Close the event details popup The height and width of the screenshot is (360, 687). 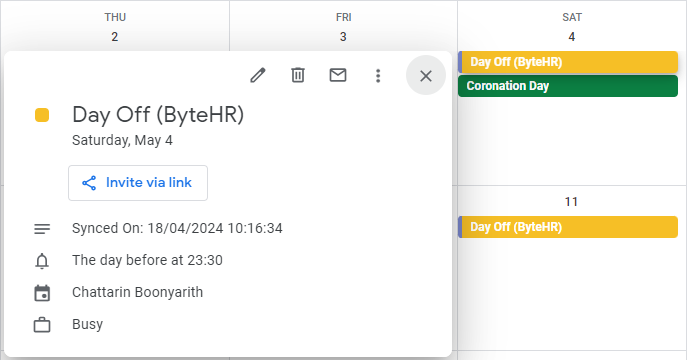426,75
